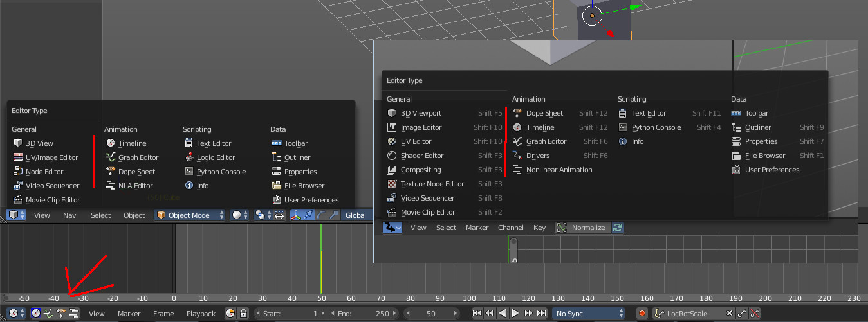This screenshot has width=868, height=322.
Task: Enable the rotate manipulator arc
Action: click(321, 215)
